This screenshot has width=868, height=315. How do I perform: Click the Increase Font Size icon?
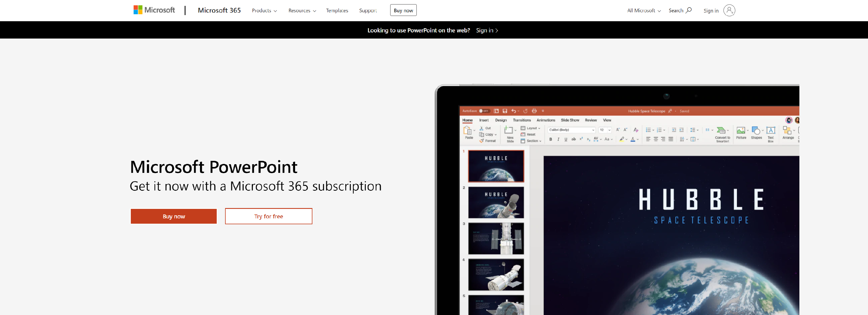pyautogui.click(x=618, y=130)
